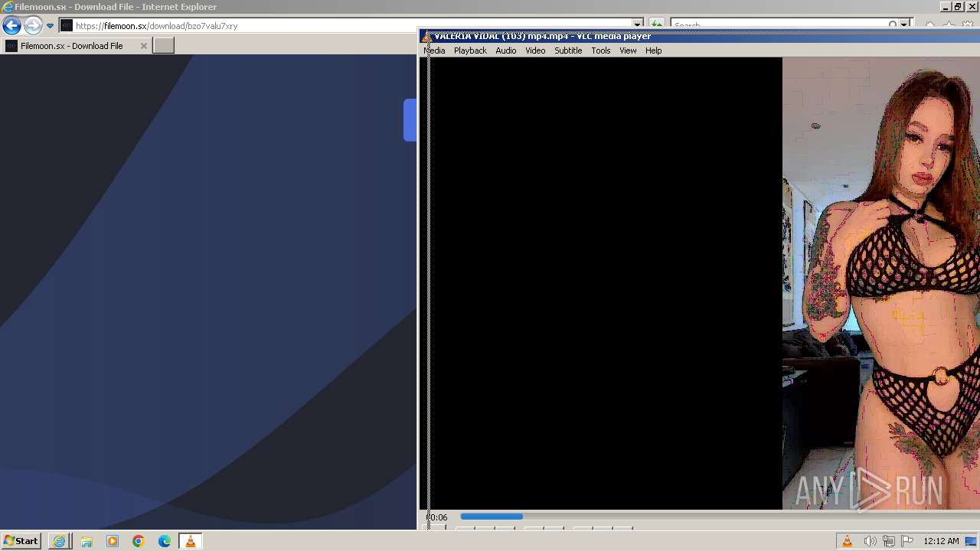Open VLC Subtitle menu
The image size is (980, 551).
(568, 51)
